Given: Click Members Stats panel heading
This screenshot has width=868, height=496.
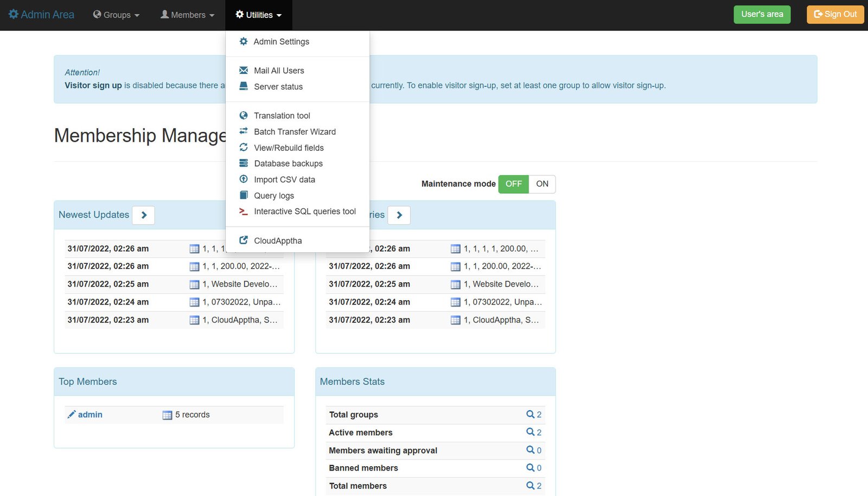Looking at the screenshot, I should (352, 381).
